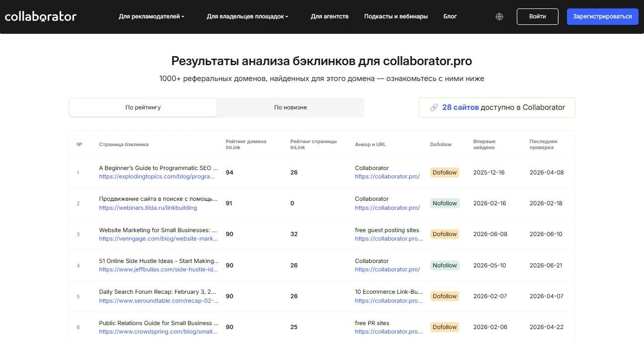644x340 pixels.
Task: Click page rating value 32
Action: click(294, 234)
